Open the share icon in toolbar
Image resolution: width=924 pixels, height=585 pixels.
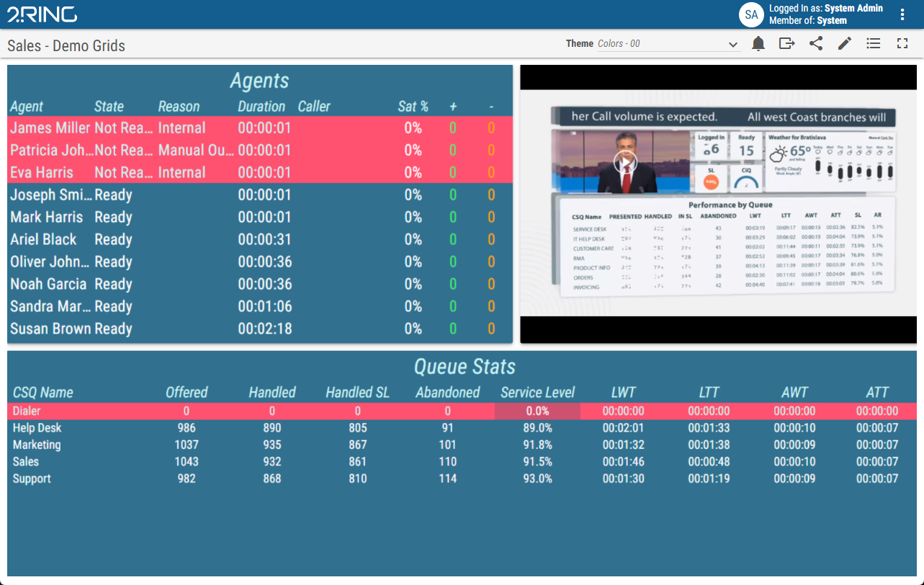pyautogui.click(x=816, y=44)
